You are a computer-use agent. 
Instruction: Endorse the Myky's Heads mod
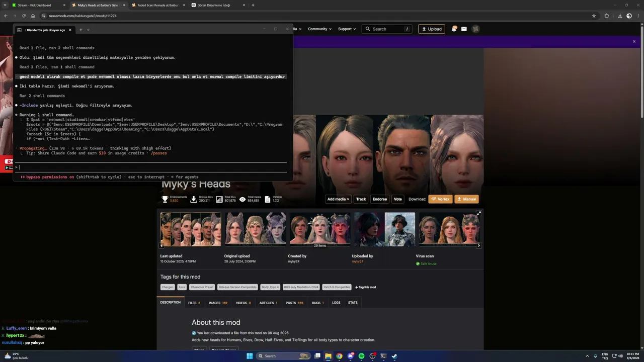[x=380, y=199]
